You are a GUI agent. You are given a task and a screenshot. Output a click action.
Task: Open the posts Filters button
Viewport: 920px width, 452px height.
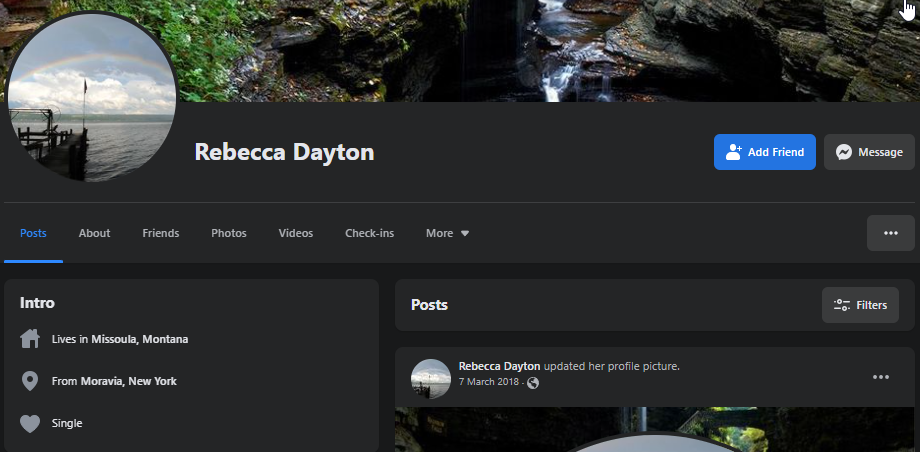pyautogui.click(x=860, y=305)
